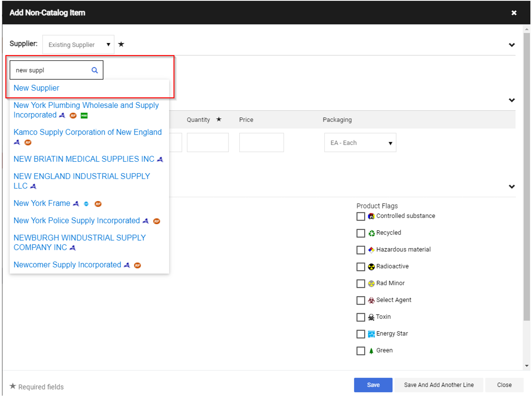Select New Supplier from the results list
Screen dimensions: 532x396
36,88
